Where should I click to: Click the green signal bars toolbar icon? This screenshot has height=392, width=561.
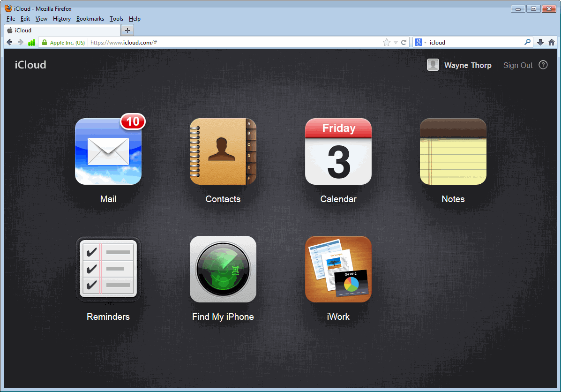(x=31, y=42)
